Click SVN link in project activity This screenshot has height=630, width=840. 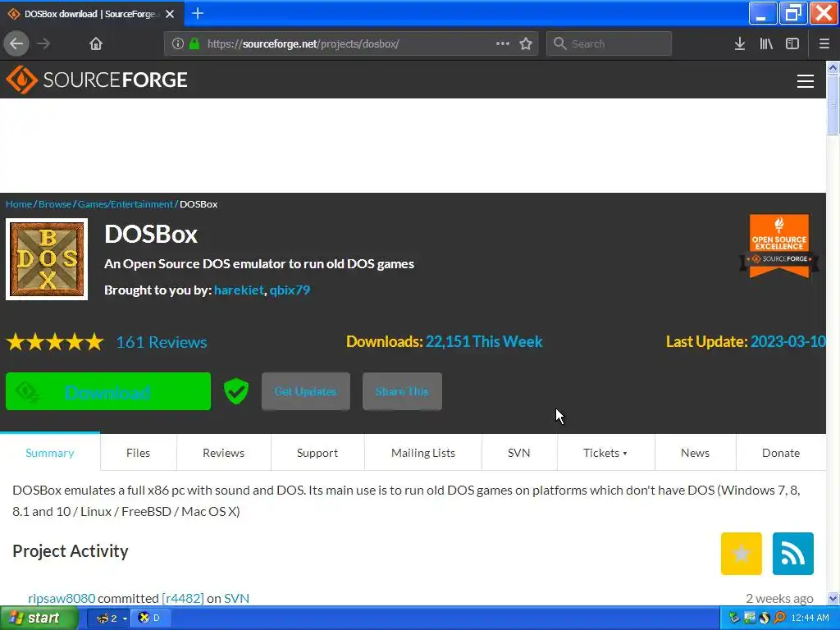click(236, 598)
